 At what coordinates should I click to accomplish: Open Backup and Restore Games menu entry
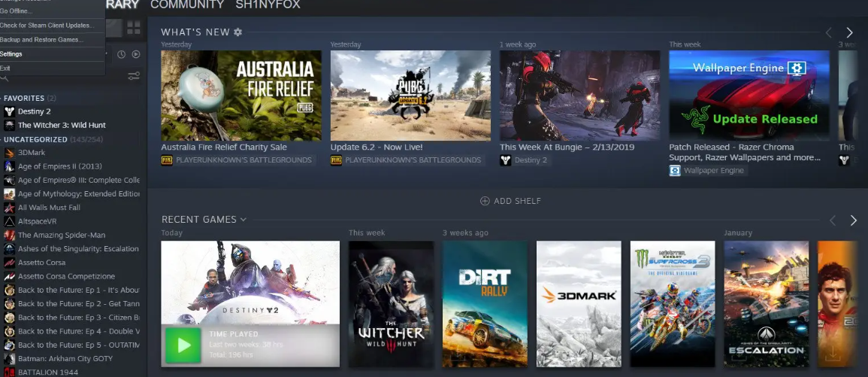(x=41, y=40)
